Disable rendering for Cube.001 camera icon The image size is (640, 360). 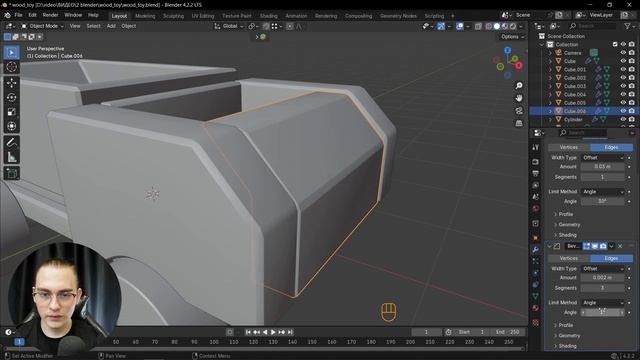(x=631, y=69)
